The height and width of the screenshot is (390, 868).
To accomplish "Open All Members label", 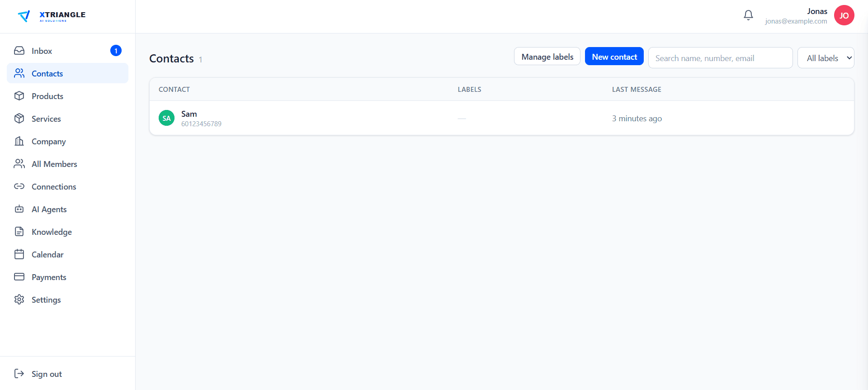I will coord(54,164).
